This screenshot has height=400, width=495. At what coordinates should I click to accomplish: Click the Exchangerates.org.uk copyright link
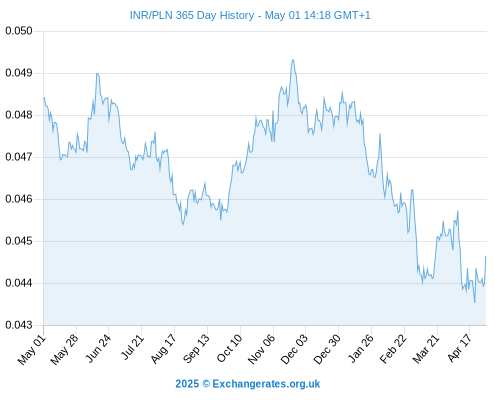pyautogui.click(x=248, y=384)
